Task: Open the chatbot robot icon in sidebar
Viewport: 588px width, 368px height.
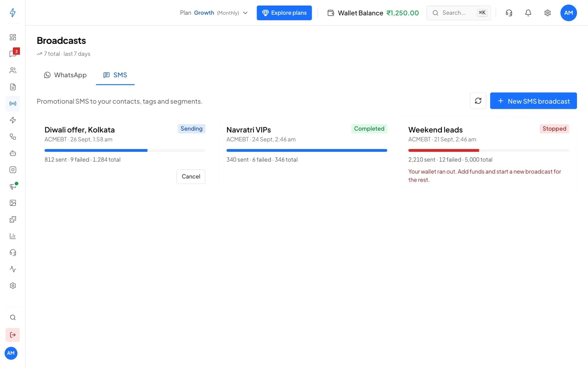Action: tap(13, 153)
